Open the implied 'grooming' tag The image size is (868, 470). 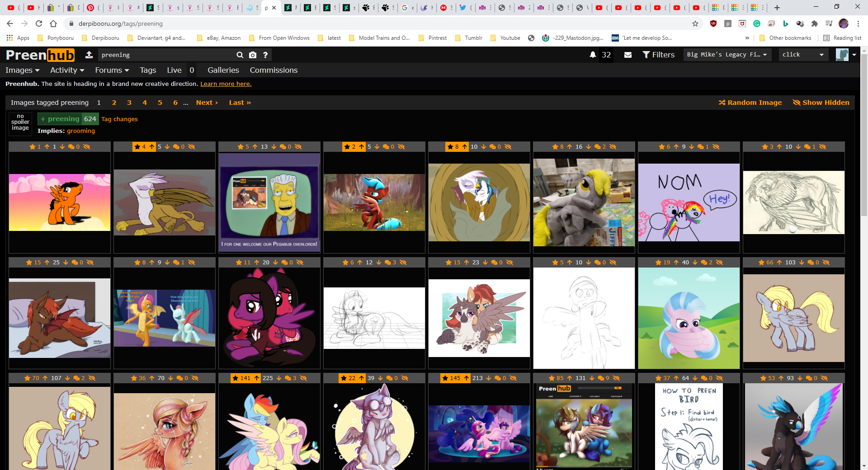(x=81, y=131)
